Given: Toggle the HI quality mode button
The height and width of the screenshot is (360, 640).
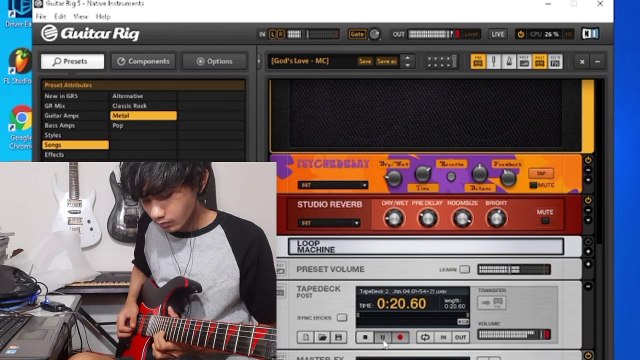Looking at the screenshot, I should (568, 34).
